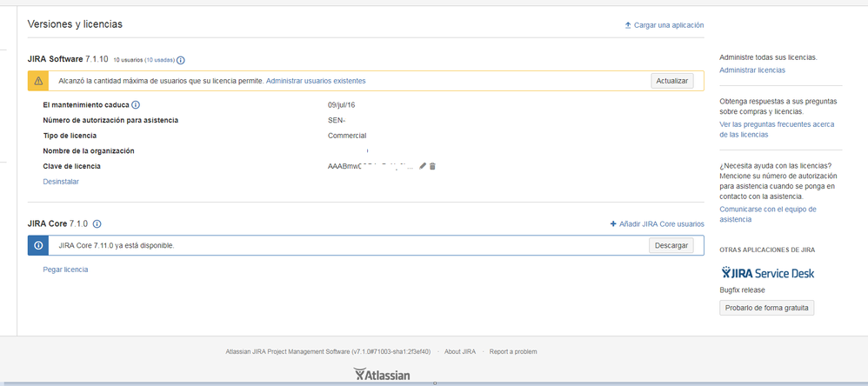Delete license key using trash icon
This screenshot has height=386, width=868.
click(433, 166)
